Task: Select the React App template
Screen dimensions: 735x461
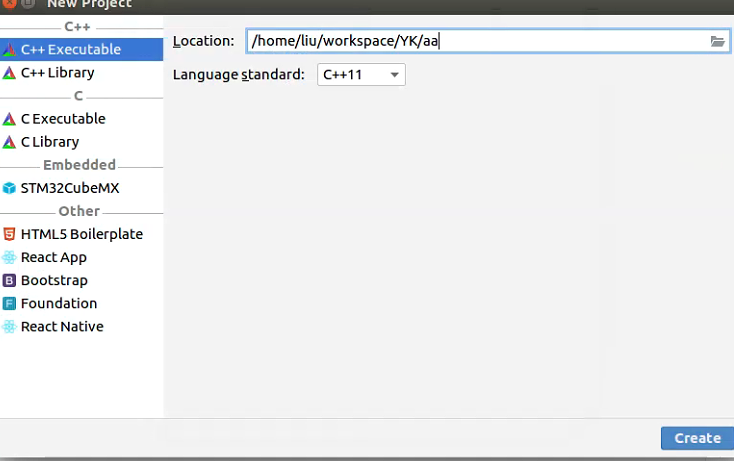Action: [82, 257]
